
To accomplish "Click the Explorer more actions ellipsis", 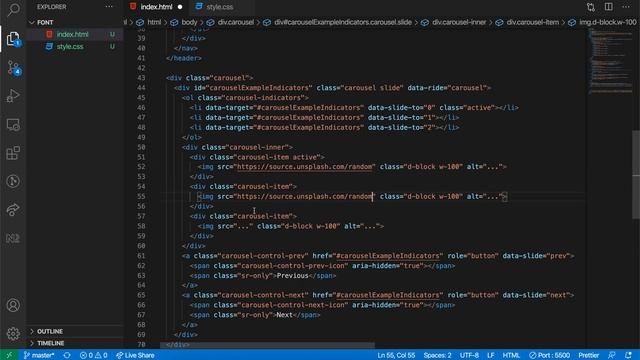I will click(x=109, y=7).
